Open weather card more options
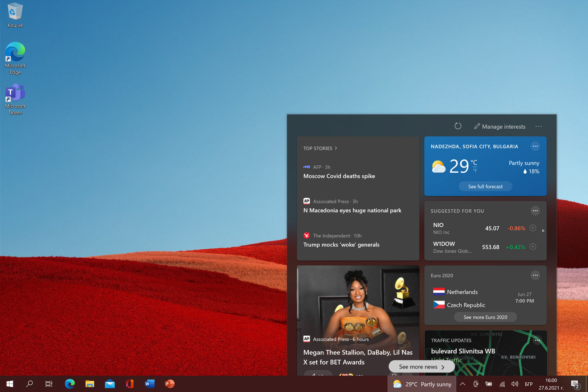This screenshot has width=588, height=392. click(535, 146)
